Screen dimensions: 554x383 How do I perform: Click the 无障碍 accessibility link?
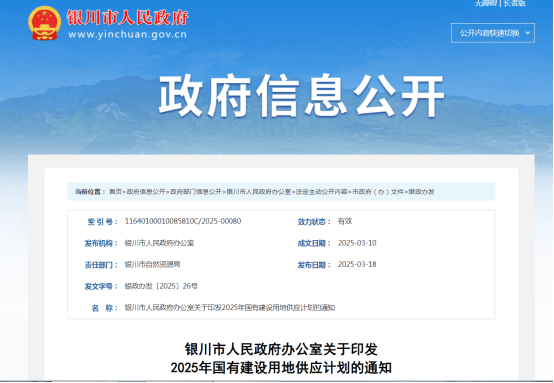[x=486, y=3]
